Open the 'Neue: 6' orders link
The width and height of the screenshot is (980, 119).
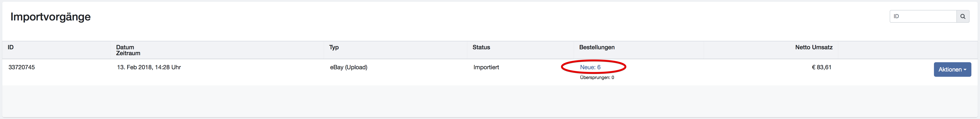pyautogui.click(x=590, y=67)
